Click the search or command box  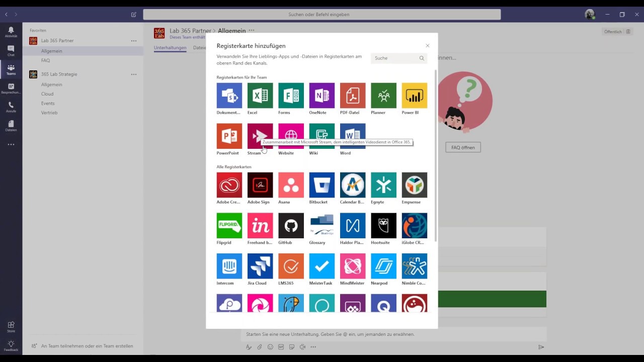pyautogui.click(x=322, y=15)
